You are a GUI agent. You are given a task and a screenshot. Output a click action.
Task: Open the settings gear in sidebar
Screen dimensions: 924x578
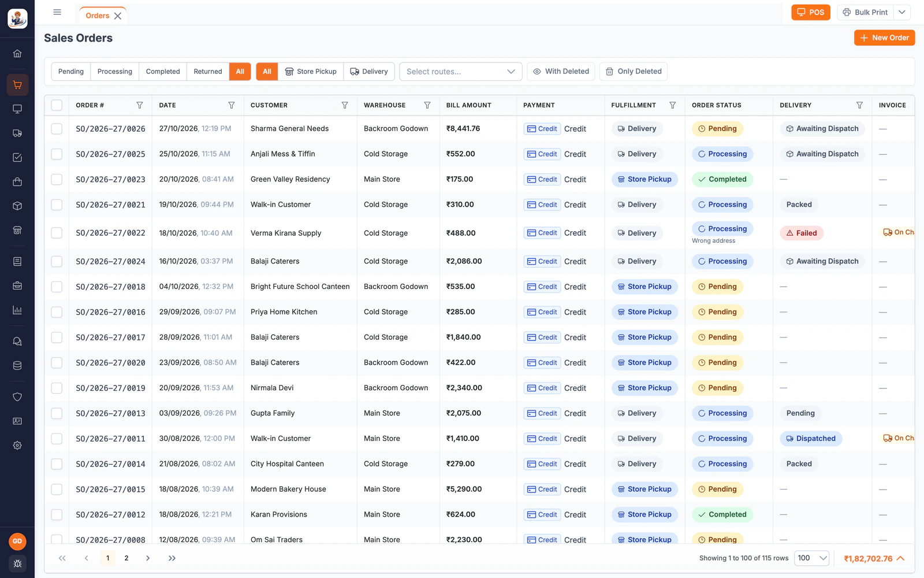tap(17, 446)
